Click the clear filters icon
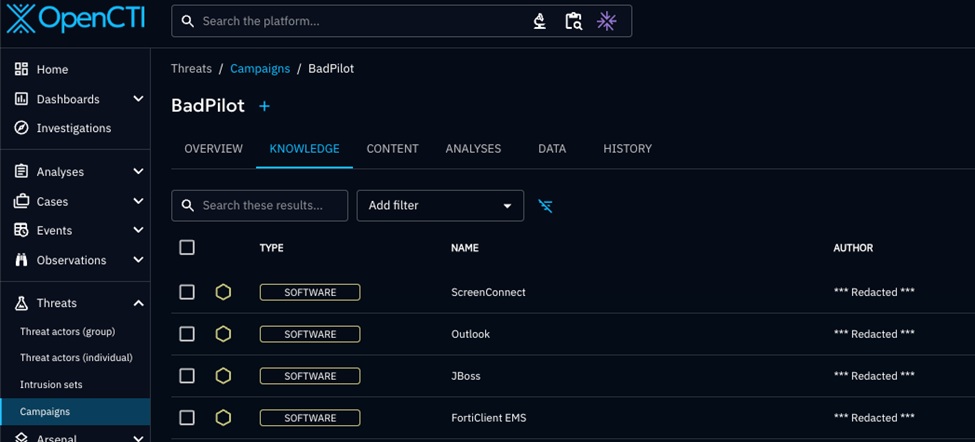The image size is (975, 442). [x=545, y=206]
